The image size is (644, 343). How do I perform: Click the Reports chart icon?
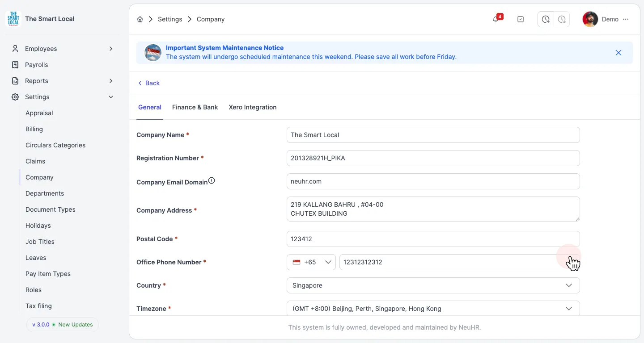pyautogui.click(x=15, y=81)
